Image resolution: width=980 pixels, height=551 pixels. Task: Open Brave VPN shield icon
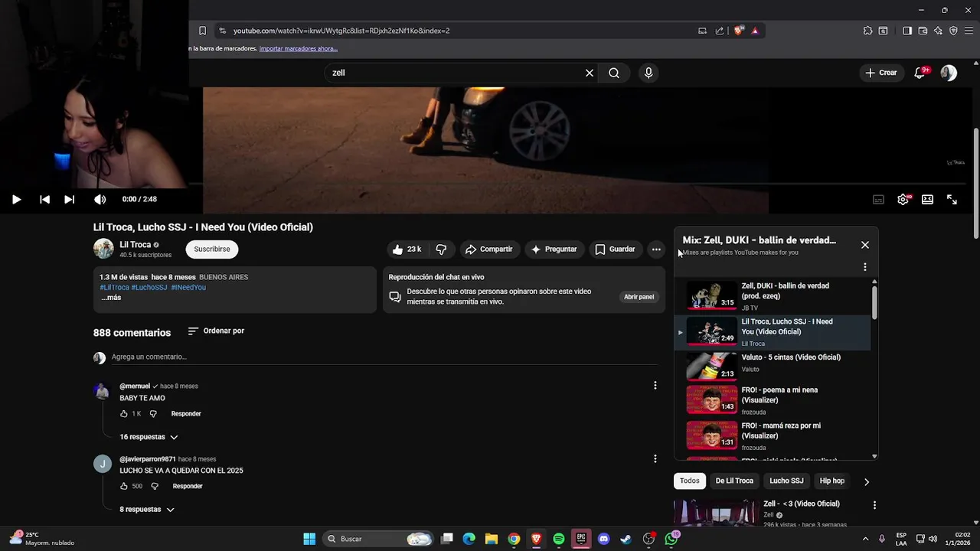click(953, 31)
